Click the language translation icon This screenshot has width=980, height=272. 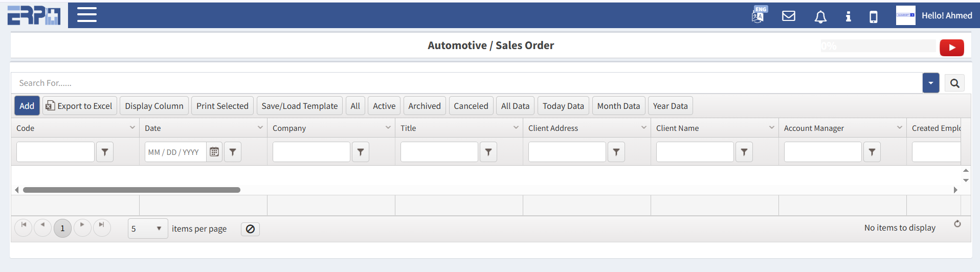tap(759, 15)
